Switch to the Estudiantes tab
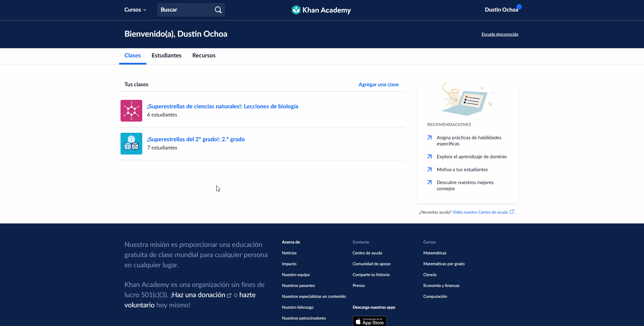Image resolution: width=644 pixels, height=326 pixels. [x=167, y=56]
